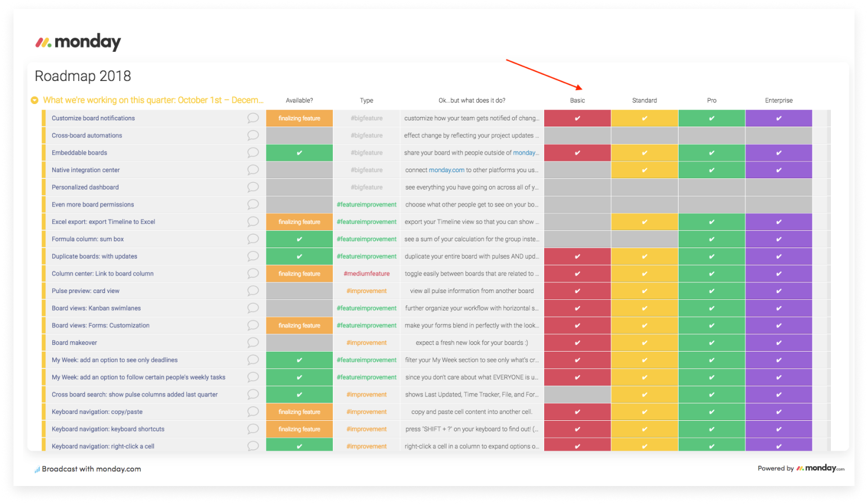868x504 pixels.
Task: Click Standard checkmark for Native integration center
Action: (x=644, y=170)
